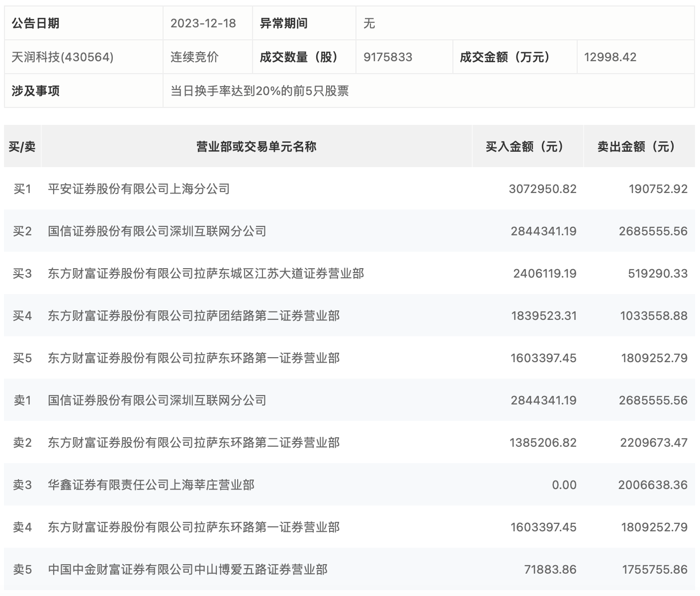Select sell amount 1033558.88
Image resolution: width=700 pixels, height=596 pixels.
tap(654, 316)
